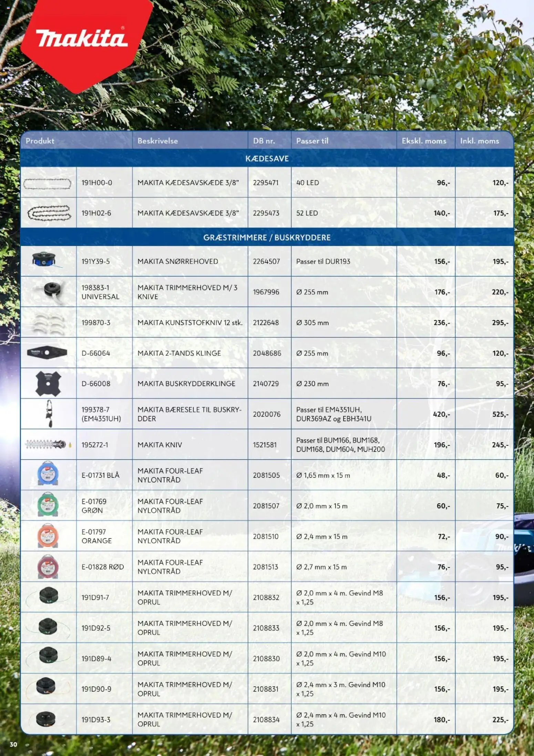Click the orange nylon spool E-01797 image
Viewport: 534px width, 756px height.
click(x=48, y=535)
